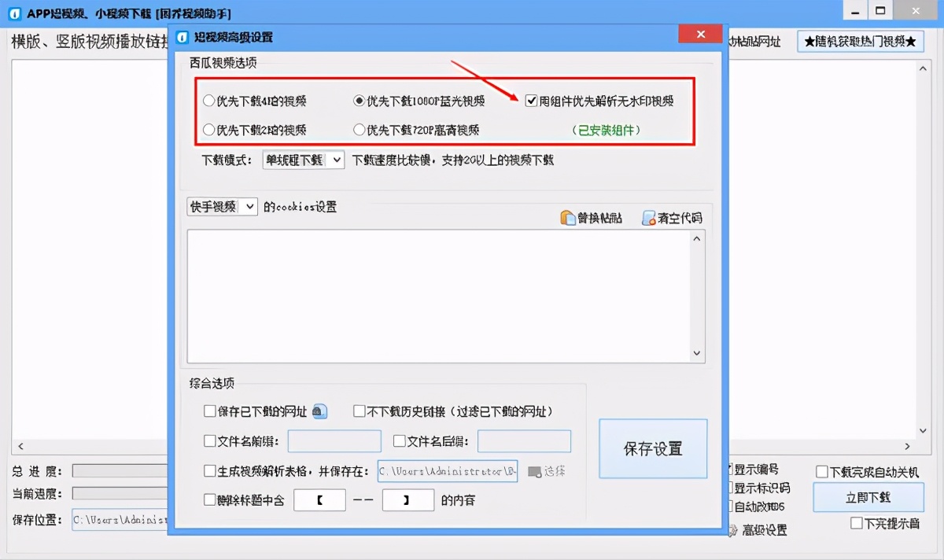The width and height of the screenshot is (944, 560).
Task: Click the 选择 folder-browse icon for save path
Action: (x=536, y=471)
